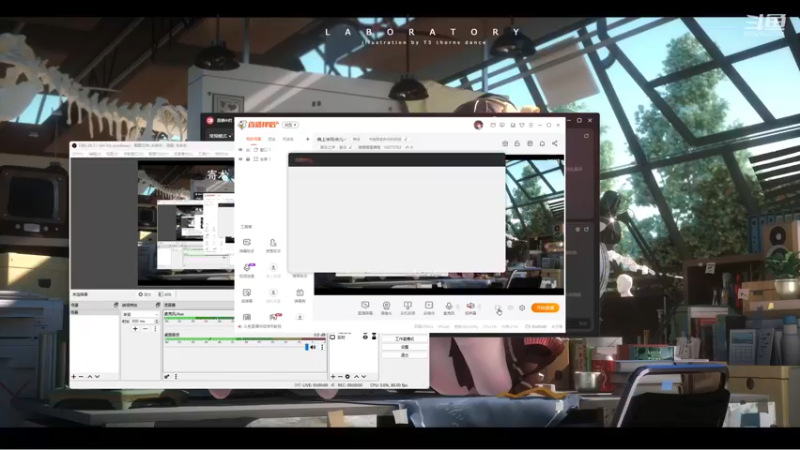The image size is (800, 450).
Task: Click the orange start live button
Action: pos(545,308)
